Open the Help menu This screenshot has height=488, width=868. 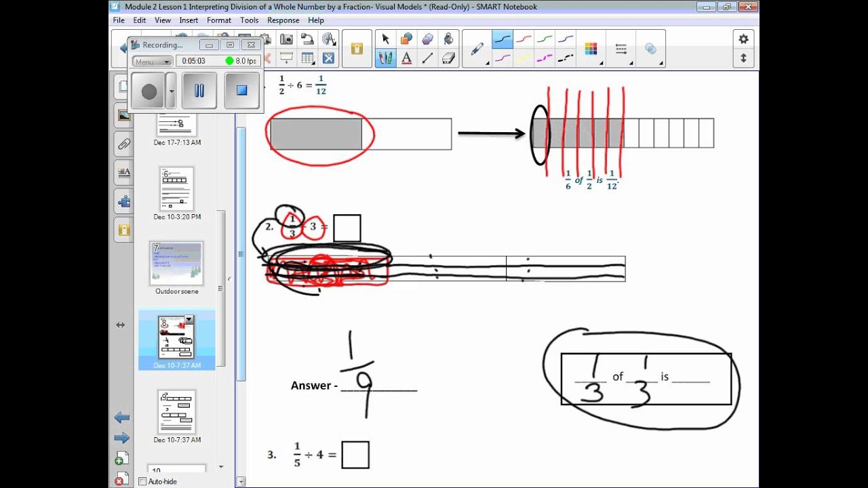316,20
